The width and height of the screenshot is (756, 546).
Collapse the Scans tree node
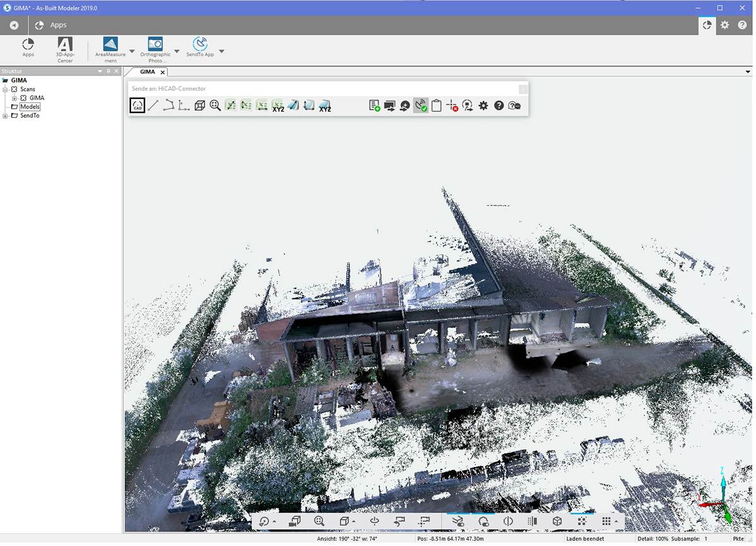tap(6, 90)
